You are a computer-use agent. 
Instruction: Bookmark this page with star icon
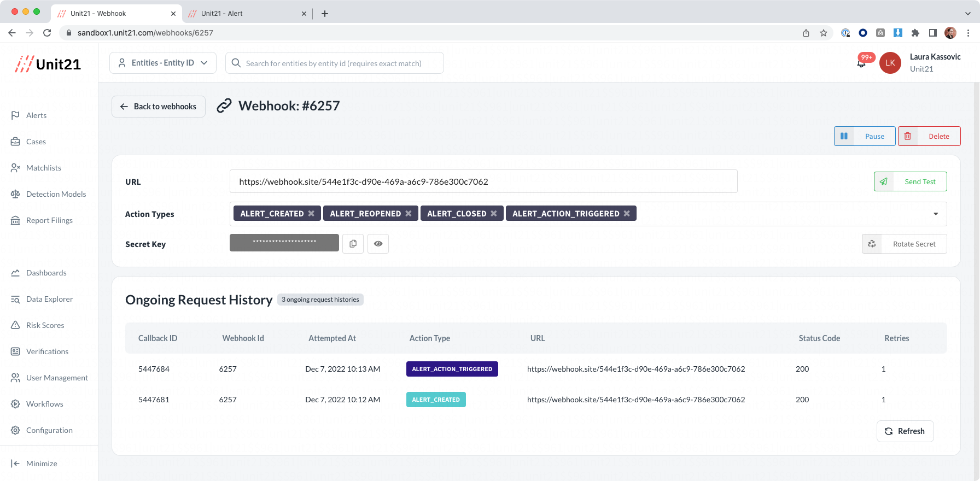pos(824,33)
